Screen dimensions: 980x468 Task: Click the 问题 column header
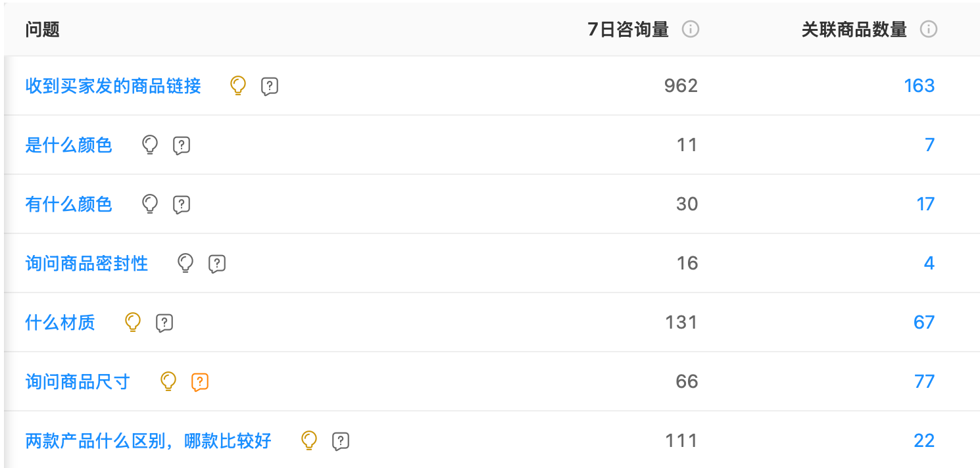pos(41,29)
